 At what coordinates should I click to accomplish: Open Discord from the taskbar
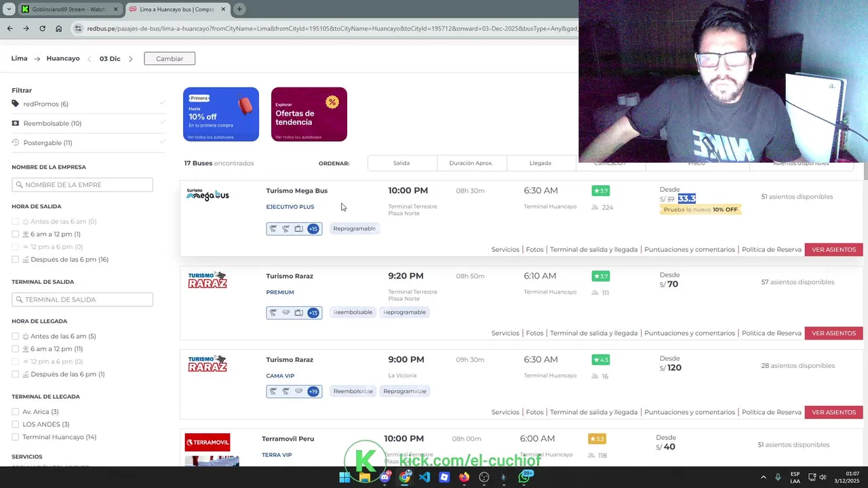384,477
